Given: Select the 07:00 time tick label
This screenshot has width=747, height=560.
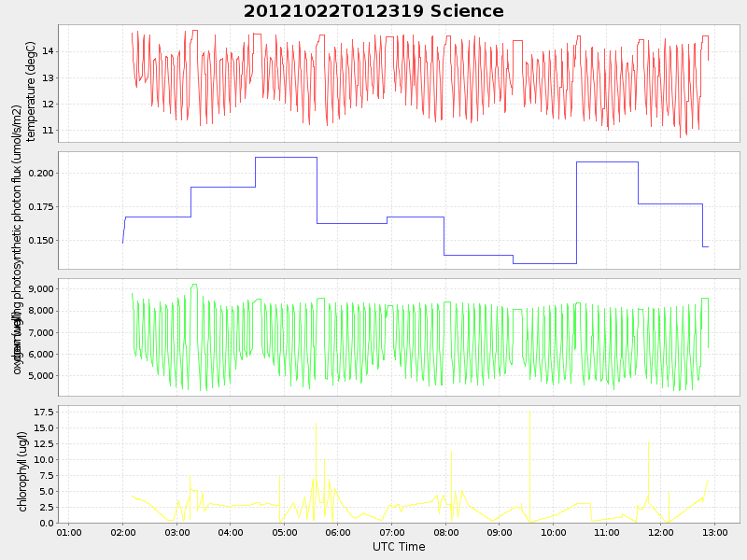Looking at the screenshot, I should [391, 532].
